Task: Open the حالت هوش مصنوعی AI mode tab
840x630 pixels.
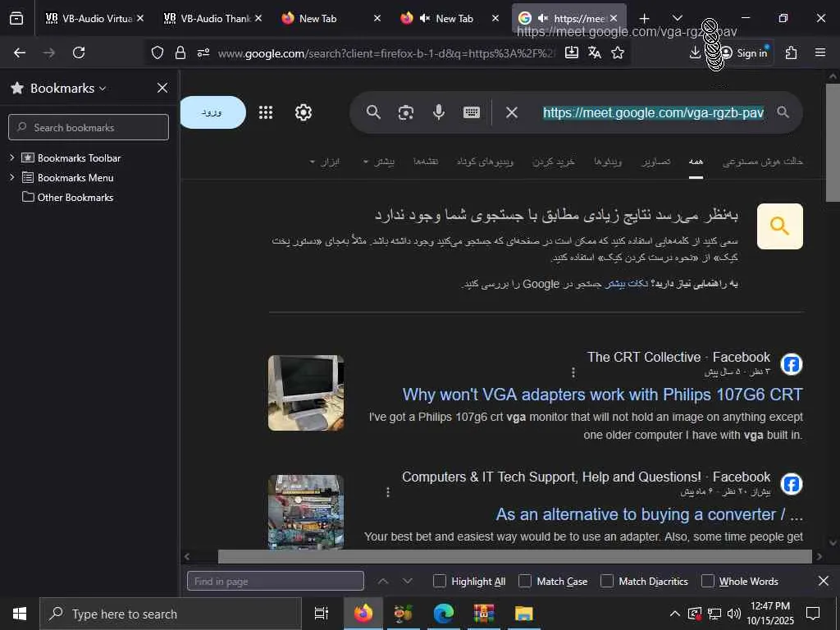Action: coord(762,162)
